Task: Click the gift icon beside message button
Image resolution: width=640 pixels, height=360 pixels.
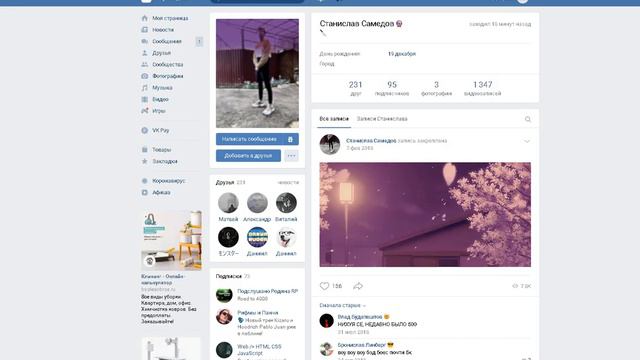Action: pos(290,139)
